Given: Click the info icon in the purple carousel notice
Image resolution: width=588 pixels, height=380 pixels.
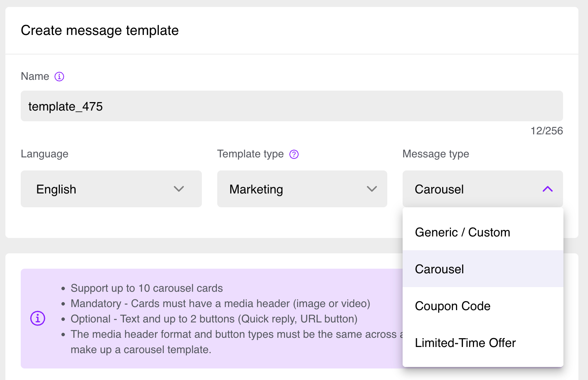Looking at the screenshot, I should [38, 318].
